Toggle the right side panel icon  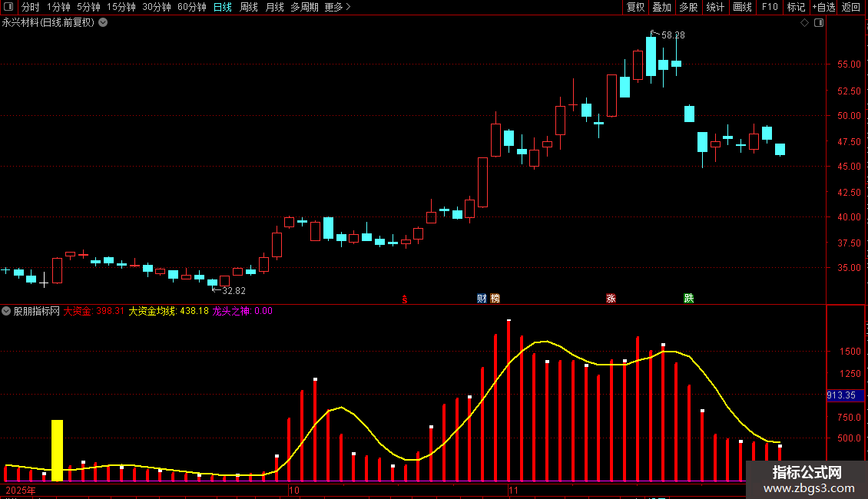[819, 23]
